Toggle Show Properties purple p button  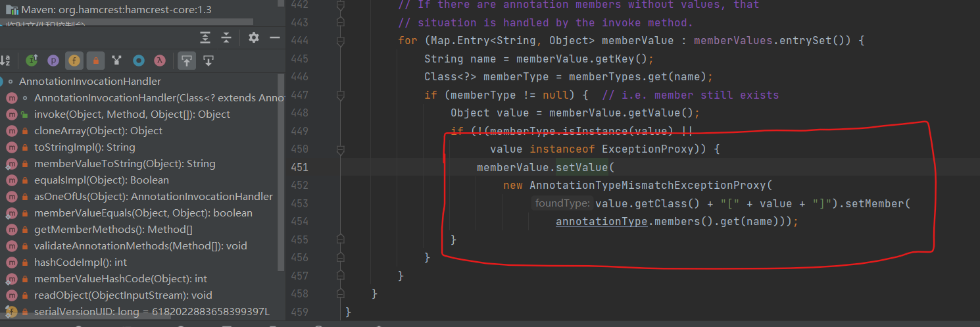53,61
